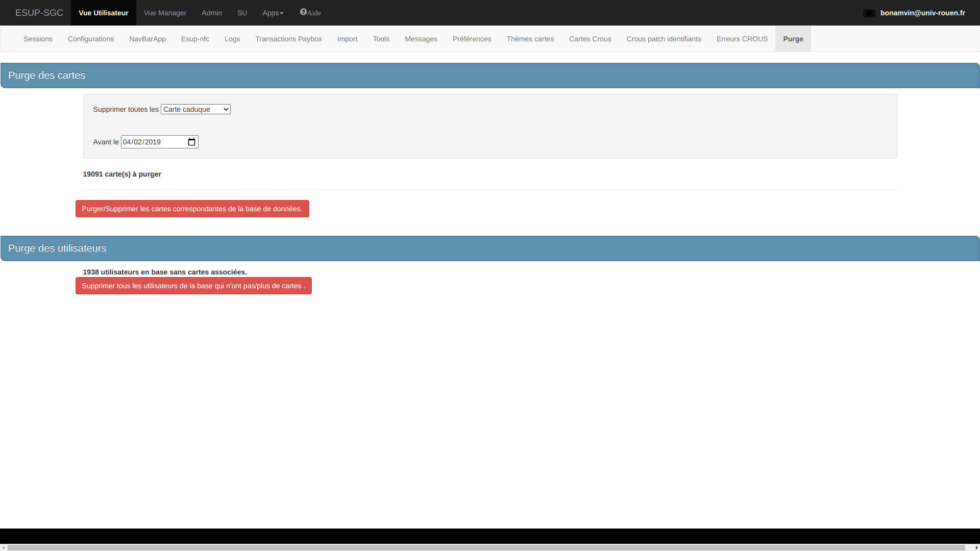Click the ESUP-SGC brand link
This screenshot has width=980, height=551.
[39, 13]
